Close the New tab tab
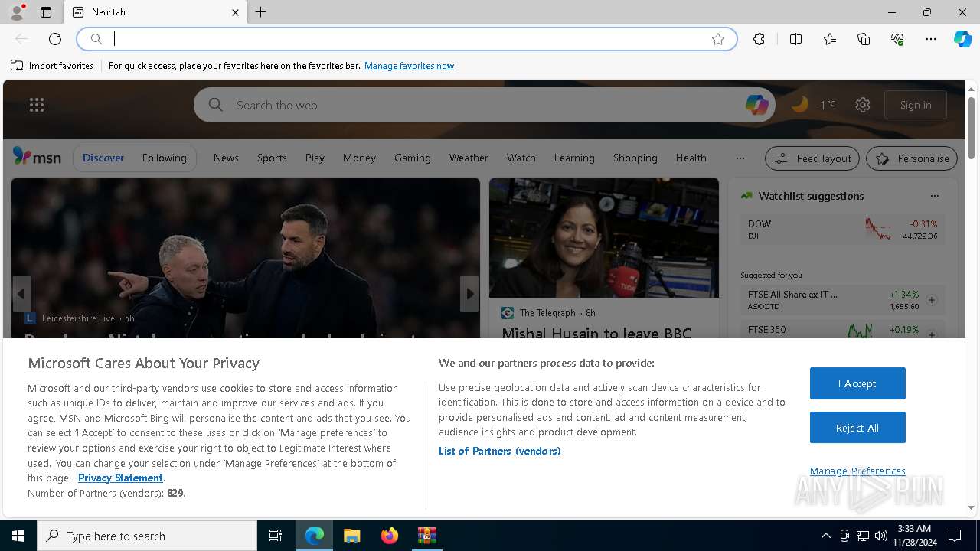Viewport: 980px width, 551px height. 235,12
